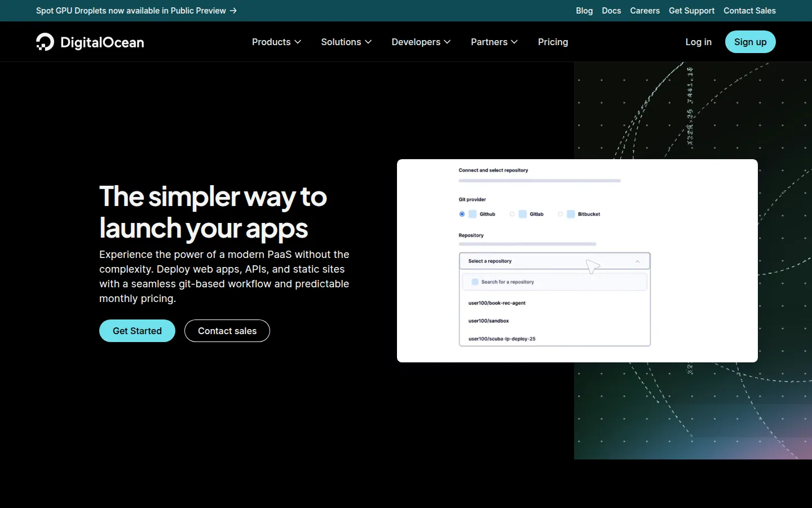Screen dimensions: 812x508
Task: Choose user100/sandbox repository
Action: (488, 321)
